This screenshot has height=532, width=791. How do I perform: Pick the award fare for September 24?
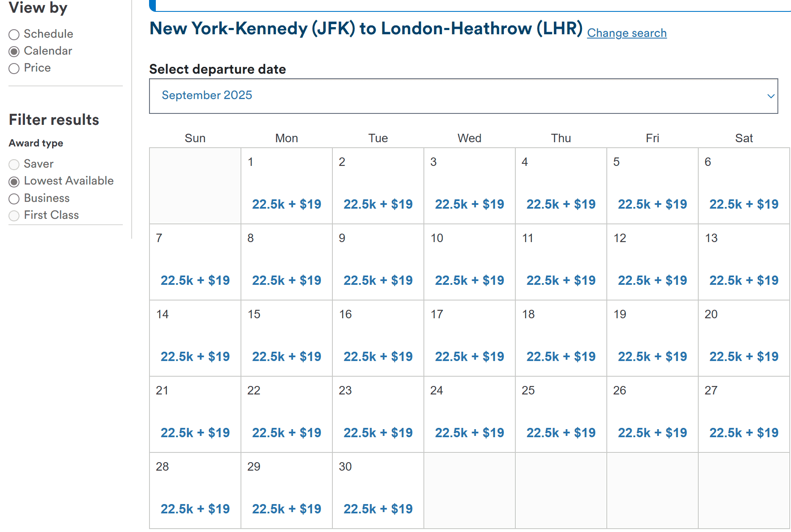point(469,433)
